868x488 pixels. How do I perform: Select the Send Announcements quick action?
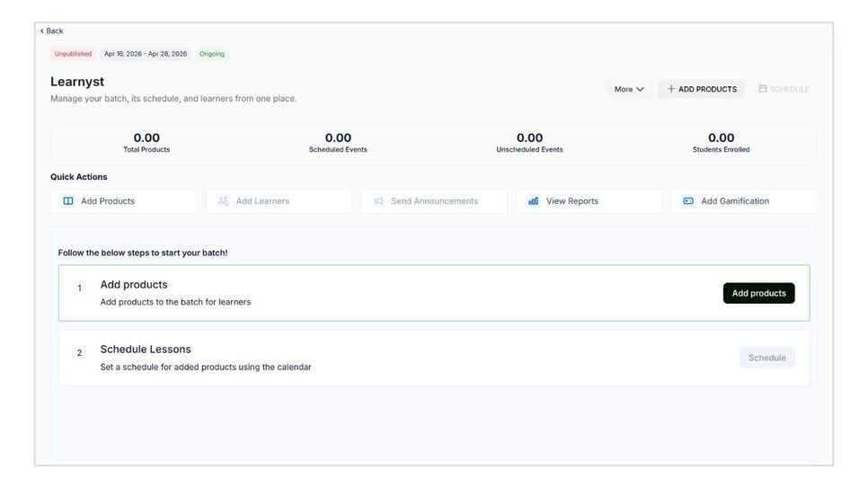click(x=433, y=201)
